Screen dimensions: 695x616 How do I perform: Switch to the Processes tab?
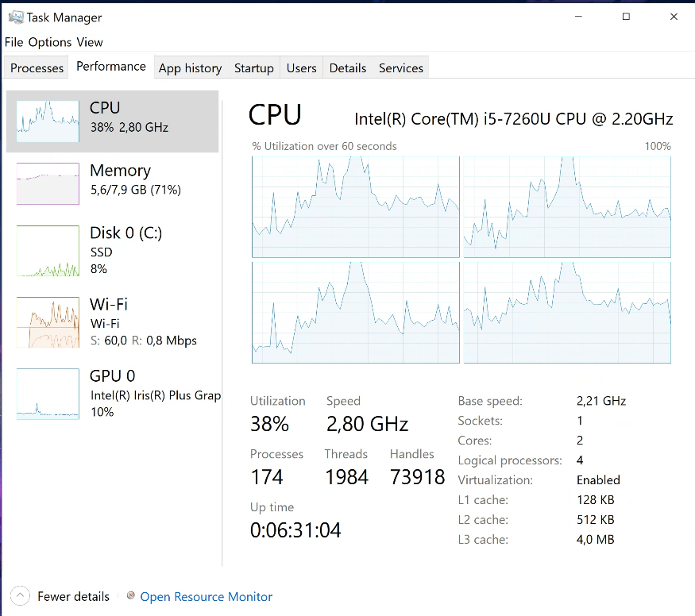(37, 68)
